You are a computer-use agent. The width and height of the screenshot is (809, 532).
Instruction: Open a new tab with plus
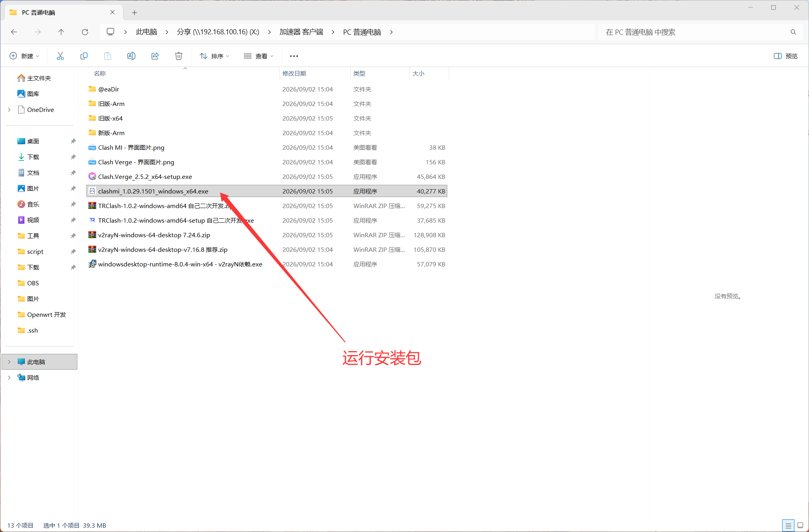point(135,13)
